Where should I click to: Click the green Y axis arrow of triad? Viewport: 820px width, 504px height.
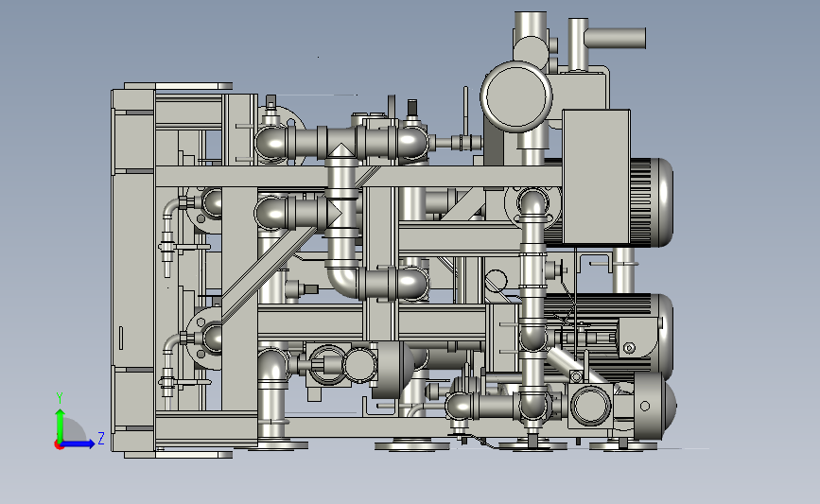pyautogui.click(x=61, y=426)
